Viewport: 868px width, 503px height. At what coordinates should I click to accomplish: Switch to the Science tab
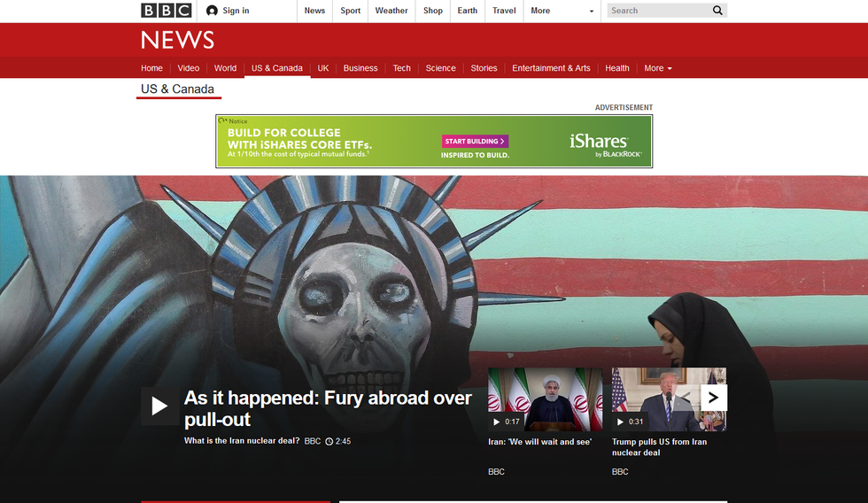(x=441, y=68)
